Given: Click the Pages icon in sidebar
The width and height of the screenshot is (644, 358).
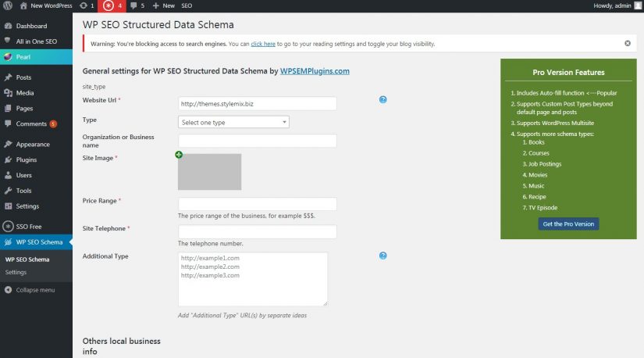Looking at the screenshot, I should coord(8,108).
